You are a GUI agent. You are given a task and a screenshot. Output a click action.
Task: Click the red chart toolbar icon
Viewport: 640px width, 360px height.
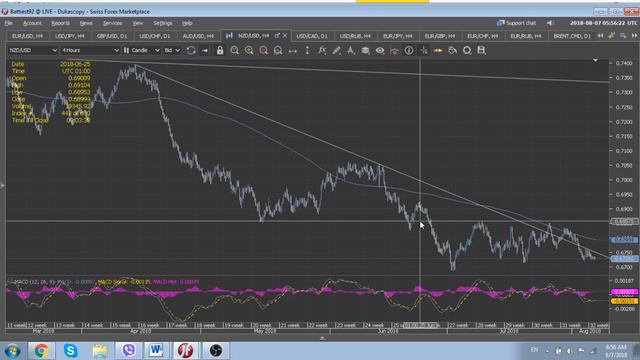pyautogui.click(x=394, y=51)
